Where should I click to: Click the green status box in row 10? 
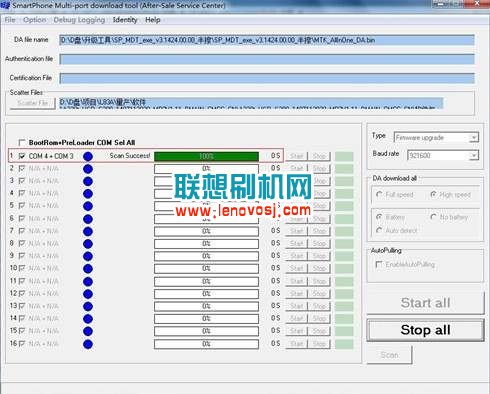tap(344, 269)
